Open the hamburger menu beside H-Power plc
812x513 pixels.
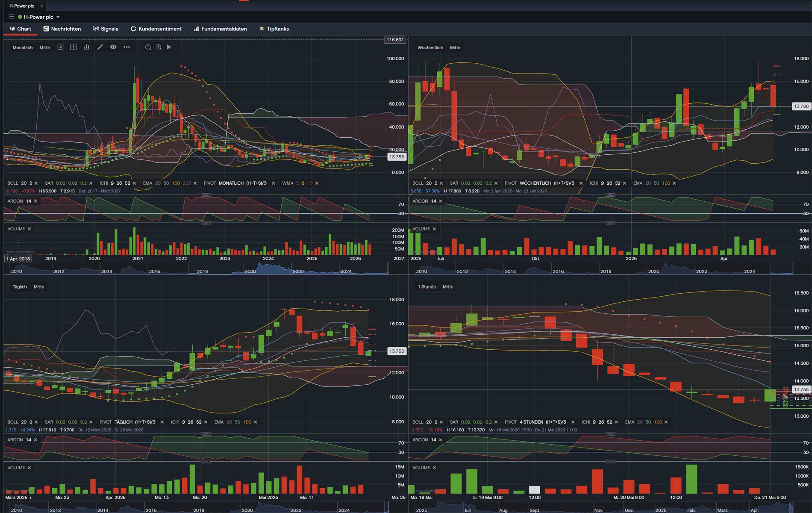(x=11, y=17)
